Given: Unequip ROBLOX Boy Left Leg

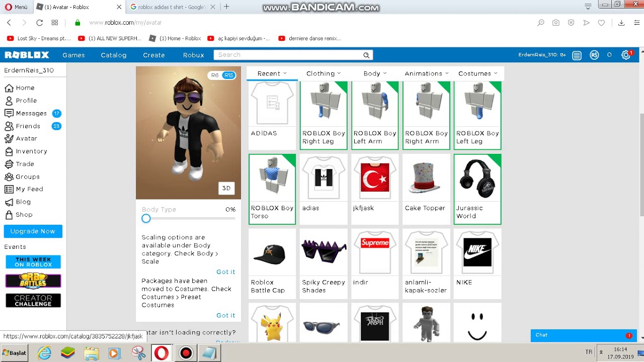Looking at the screenshot, I should pyautogui.click(x=477, y=115).
